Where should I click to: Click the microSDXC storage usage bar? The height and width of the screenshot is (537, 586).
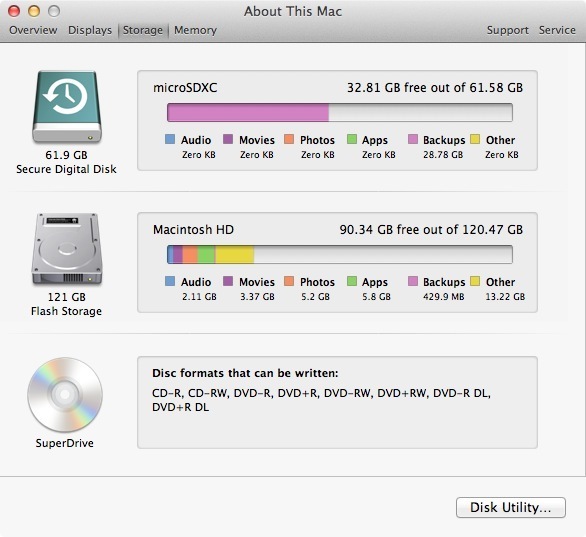tap(340, 112)
